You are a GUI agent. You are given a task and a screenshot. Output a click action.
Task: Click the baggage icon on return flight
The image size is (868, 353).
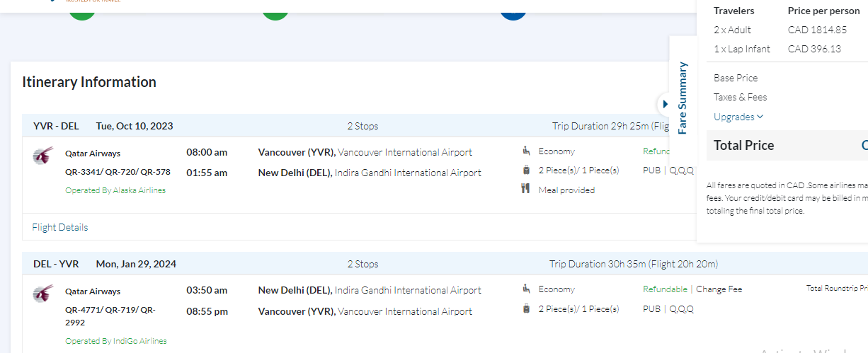tap(526, 308)
